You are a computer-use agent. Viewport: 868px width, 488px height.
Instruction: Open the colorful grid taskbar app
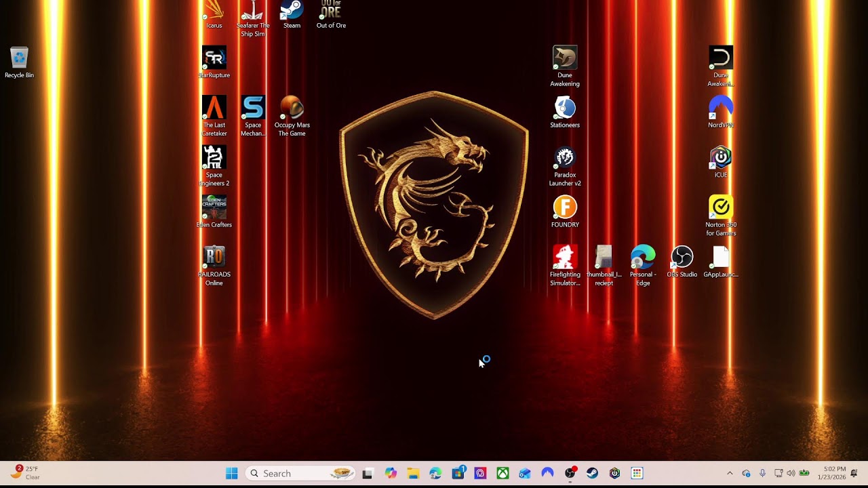[x=637, y=473]
